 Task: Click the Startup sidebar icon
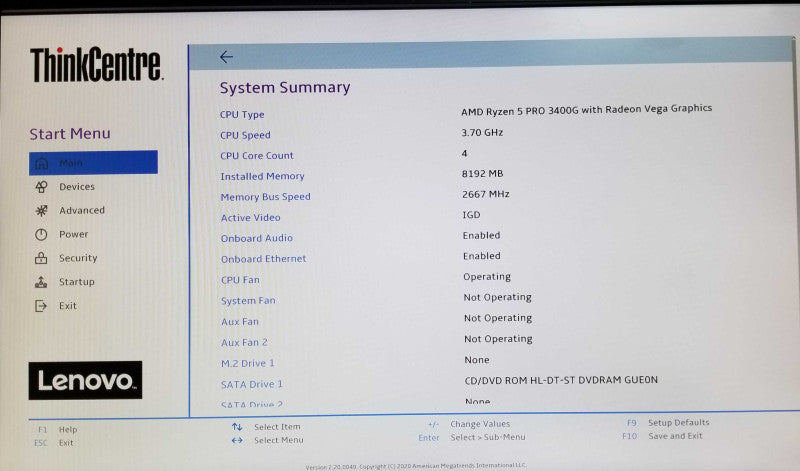(x=41, y=282)
